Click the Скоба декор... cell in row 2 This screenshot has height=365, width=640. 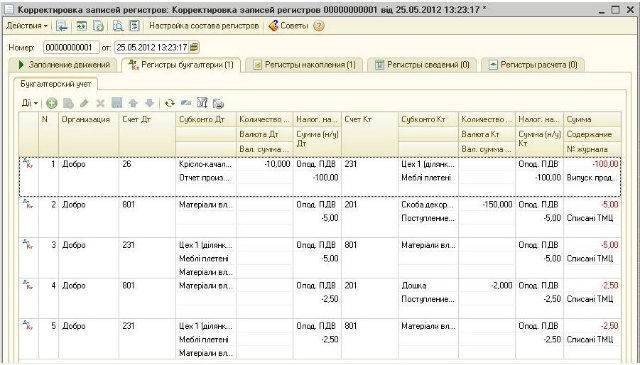click(x=428, y=205)
